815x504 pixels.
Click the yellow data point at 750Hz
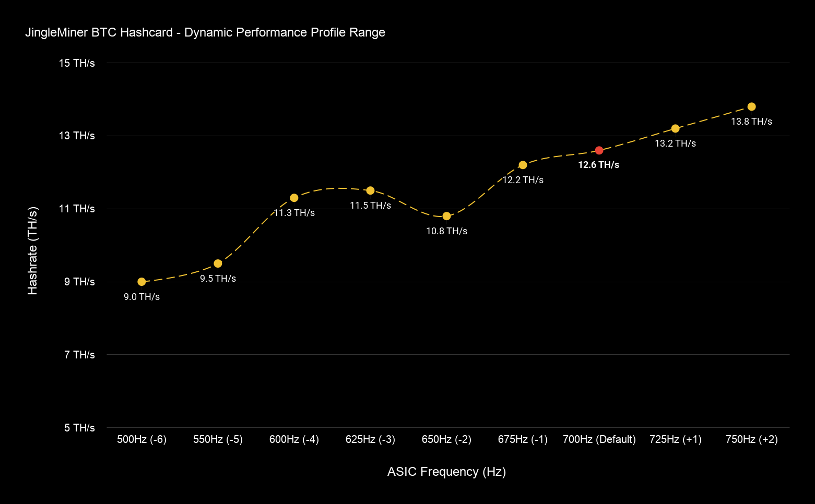pos(751,106)
